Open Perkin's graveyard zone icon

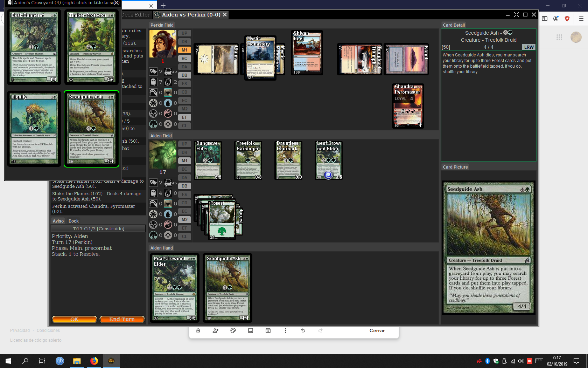pyautogui.click(x=153, y=82)
